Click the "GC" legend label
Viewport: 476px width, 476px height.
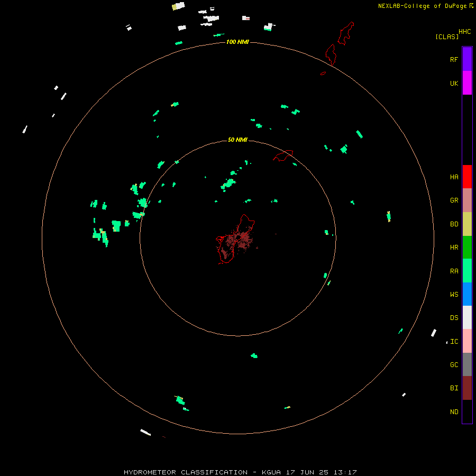pyautogui.click(x=454, y=364)
